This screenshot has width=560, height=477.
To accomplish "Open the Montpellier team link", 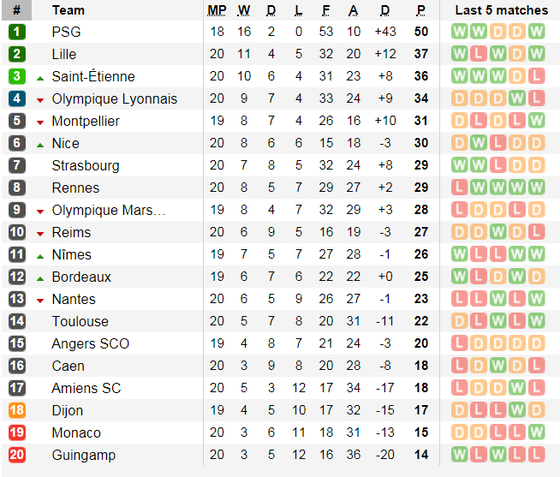I will (86, 121).
